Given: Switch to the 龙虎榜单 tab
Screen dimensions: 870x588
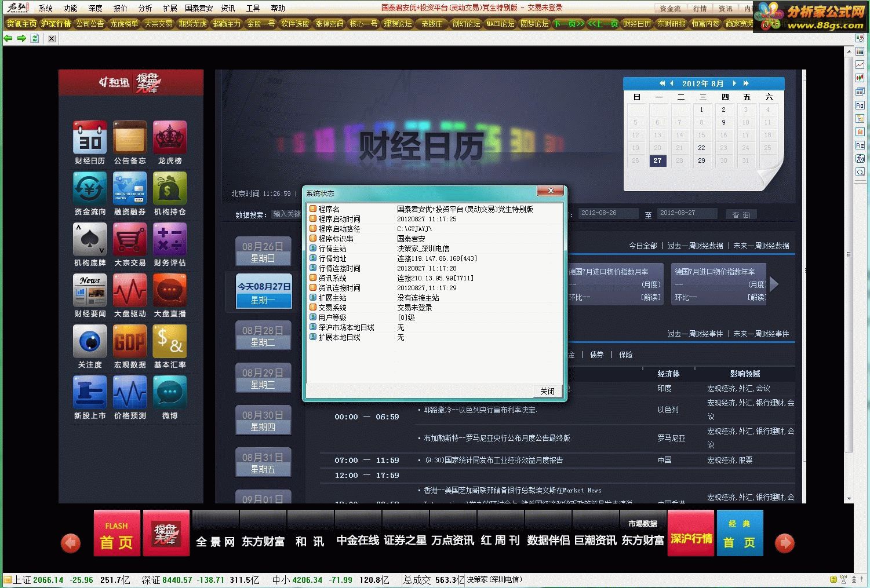Looking at the screenshot, I should point(125,24).
